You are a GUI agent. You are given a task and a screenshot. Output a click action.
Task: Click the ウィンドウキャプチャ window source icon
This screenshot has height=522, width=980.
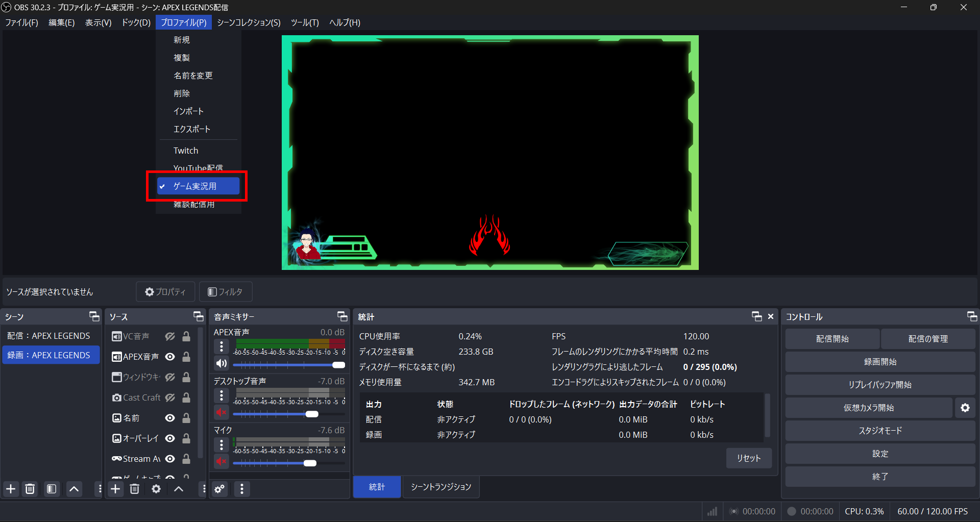[x=116, y=377]
